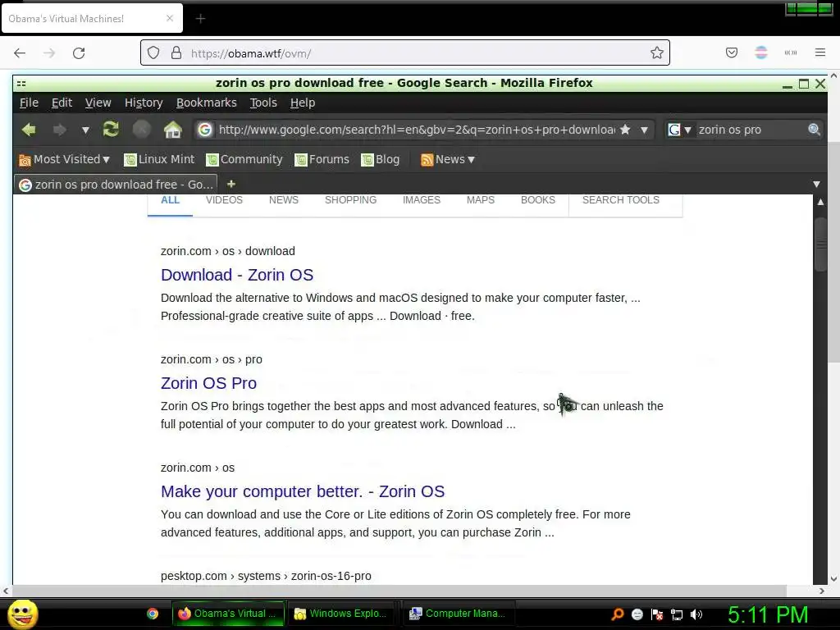Open the Community bookmark
The width and height of the screenshot is (840, 630).
pos(244,160)
